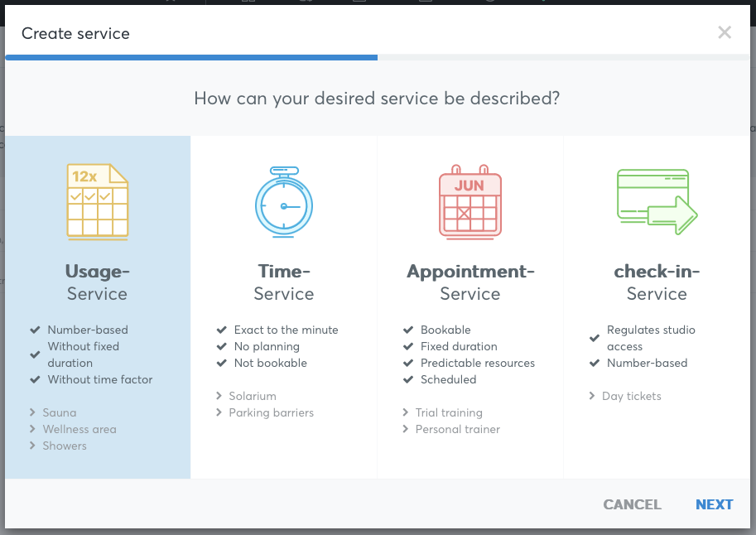Click the CANCEL button
This screenshot has height=535, width=756.
point(632,504)
